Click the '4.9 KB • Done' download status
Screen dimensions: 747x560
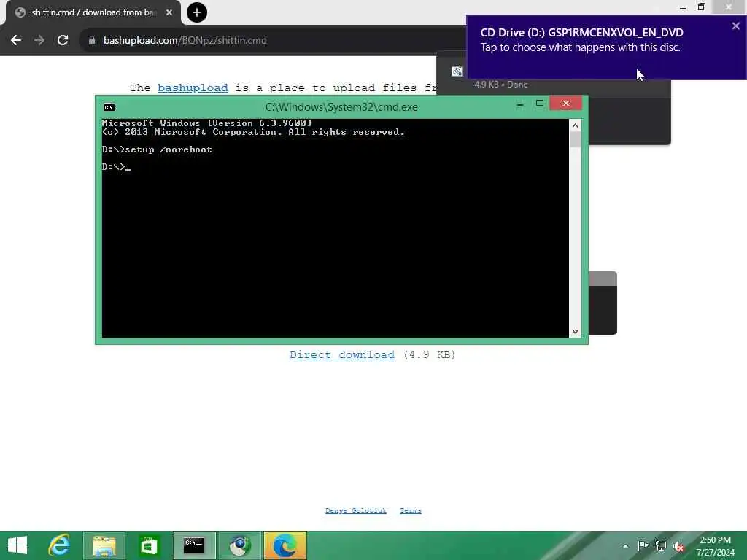(x=500, y=85)
